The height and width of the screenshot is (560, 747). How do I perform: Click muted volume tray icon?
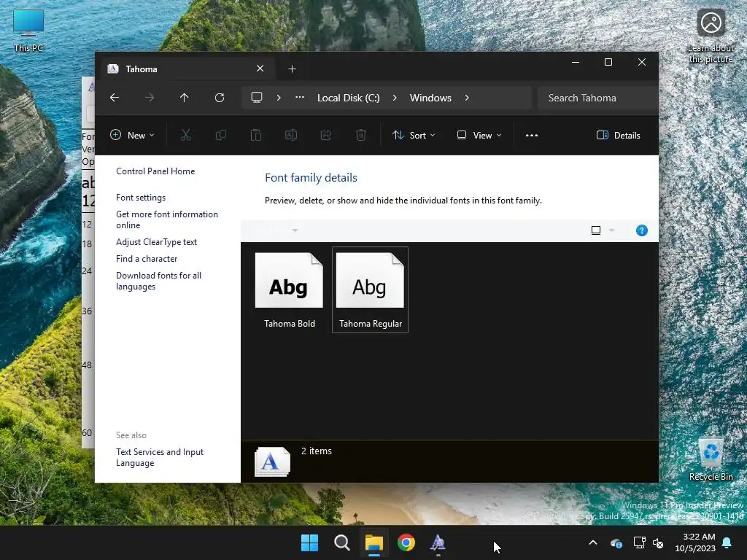(x=659, y=542)
